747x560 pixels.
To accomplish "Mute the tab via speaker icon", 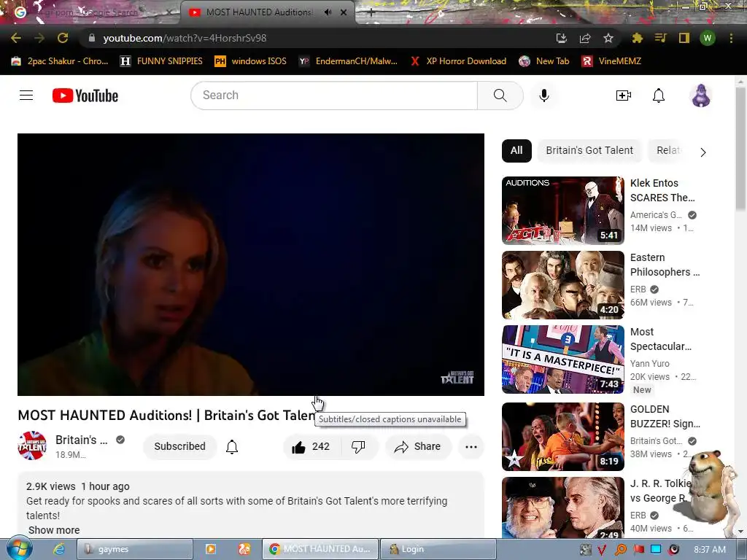I will click(328, 12).
